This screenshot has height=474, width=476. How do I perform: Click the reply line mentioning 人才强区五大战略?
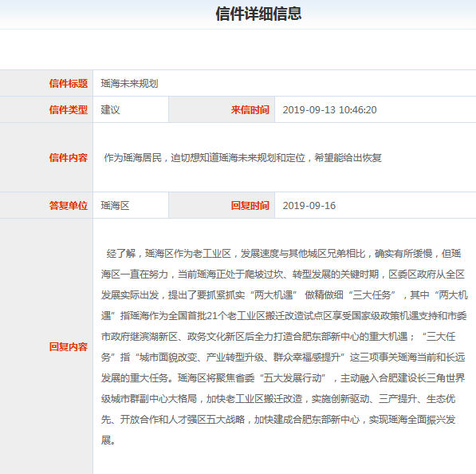tap(278, 419)
